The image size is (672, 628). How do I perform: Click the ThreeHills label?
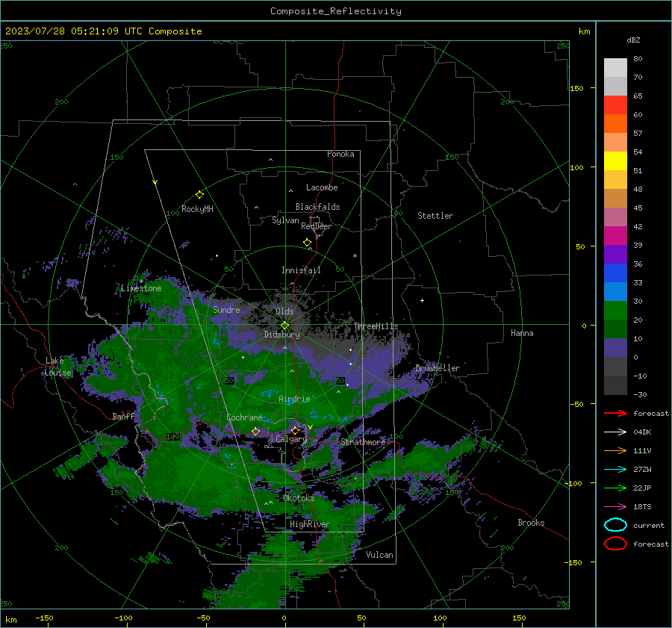(376, 326)
